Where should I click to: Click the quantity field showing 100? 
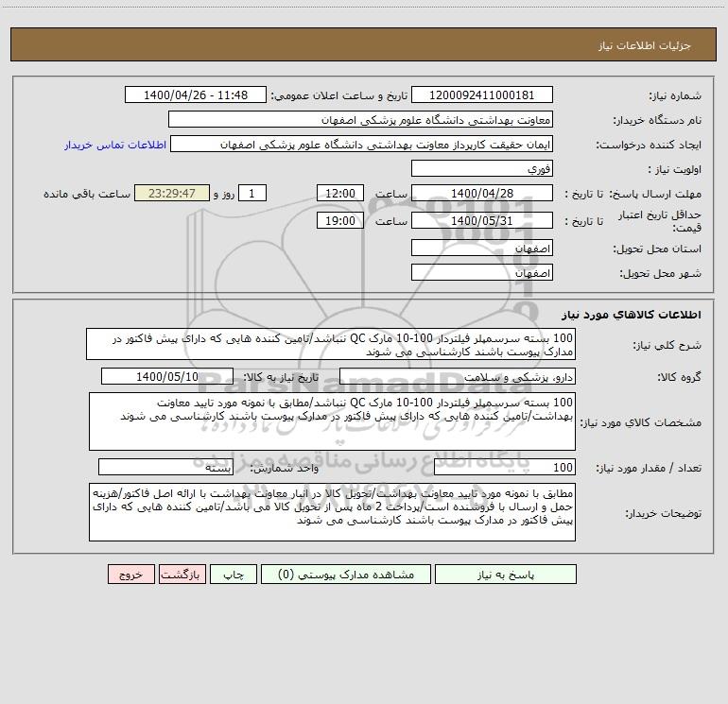click(x=505, y=468)
